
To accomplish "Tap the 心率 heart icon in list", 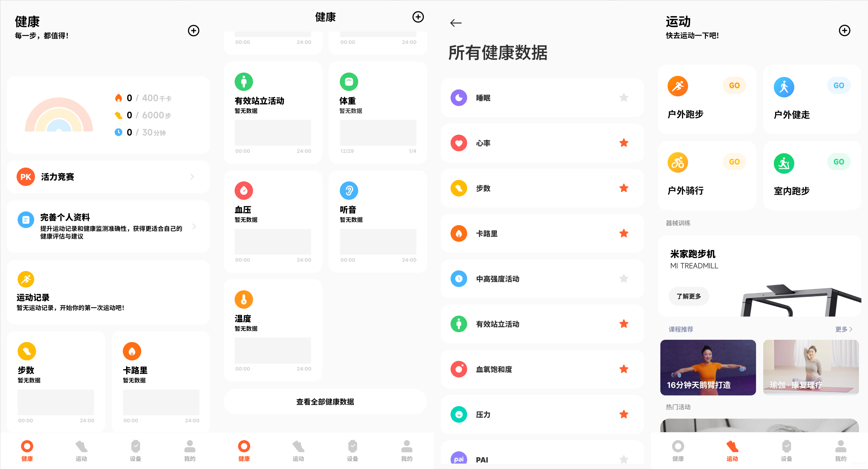I will coord(459,143).
